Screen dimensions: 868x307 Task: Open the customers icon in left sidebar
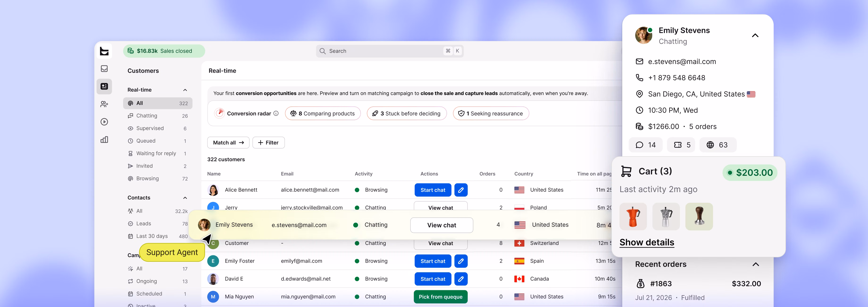[x=104, y=86]
